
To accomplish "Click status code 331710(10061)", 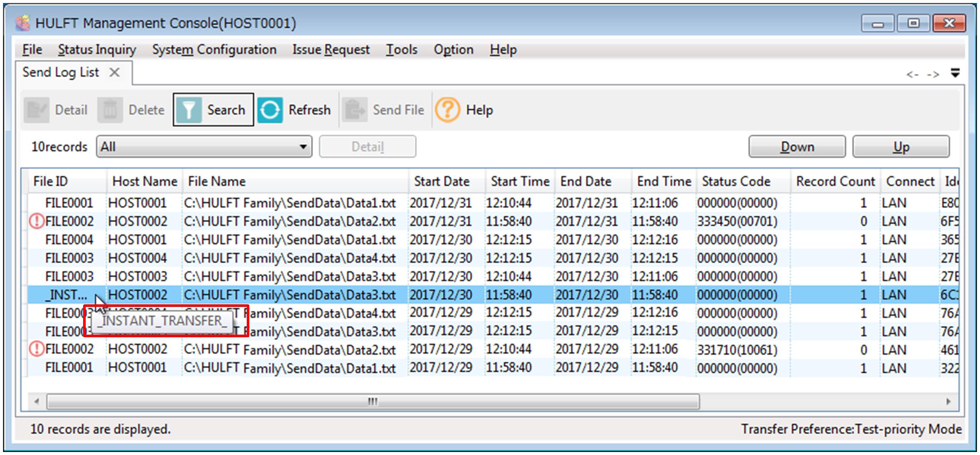I will [737, 350].
